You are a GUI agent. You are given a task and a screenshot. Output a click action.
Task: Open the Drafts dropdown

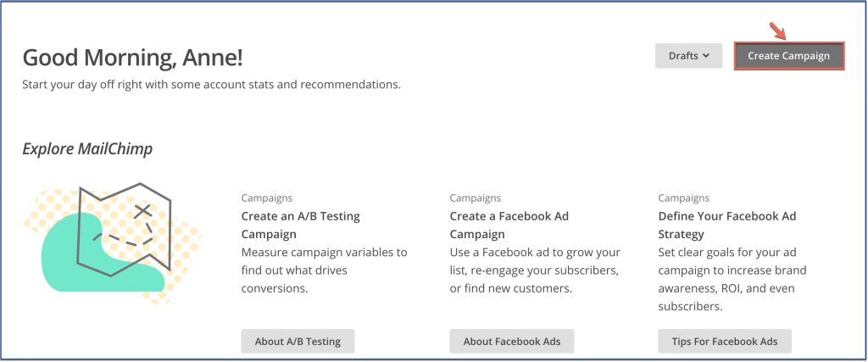[688, 56]
